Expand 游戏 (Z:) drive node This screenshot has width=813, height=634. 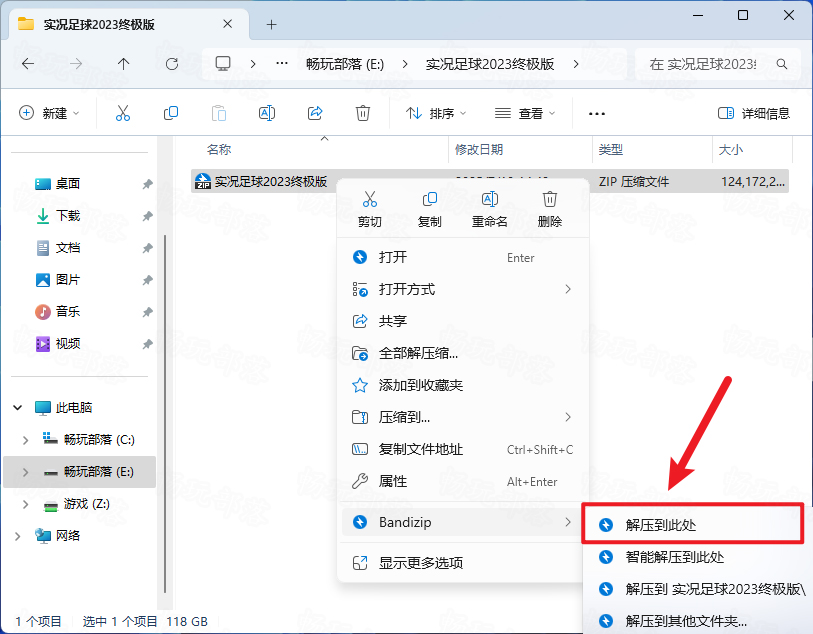click(x=25, y=504)
